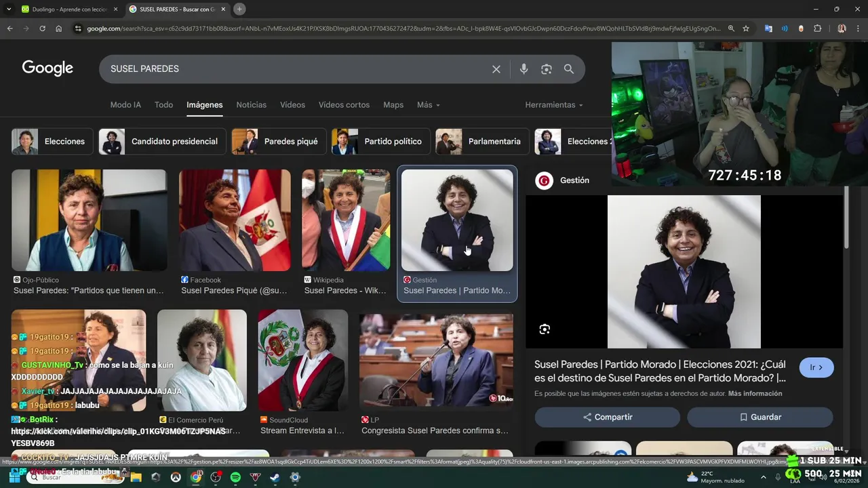
Task: Switch to the Vídeos tab
Action: (292, 105)
